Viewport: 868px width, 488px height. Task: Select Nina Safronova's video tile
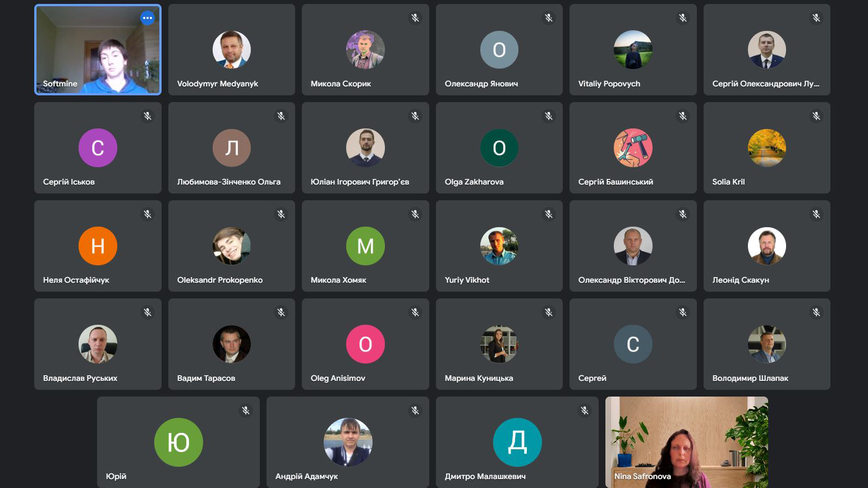687,442
